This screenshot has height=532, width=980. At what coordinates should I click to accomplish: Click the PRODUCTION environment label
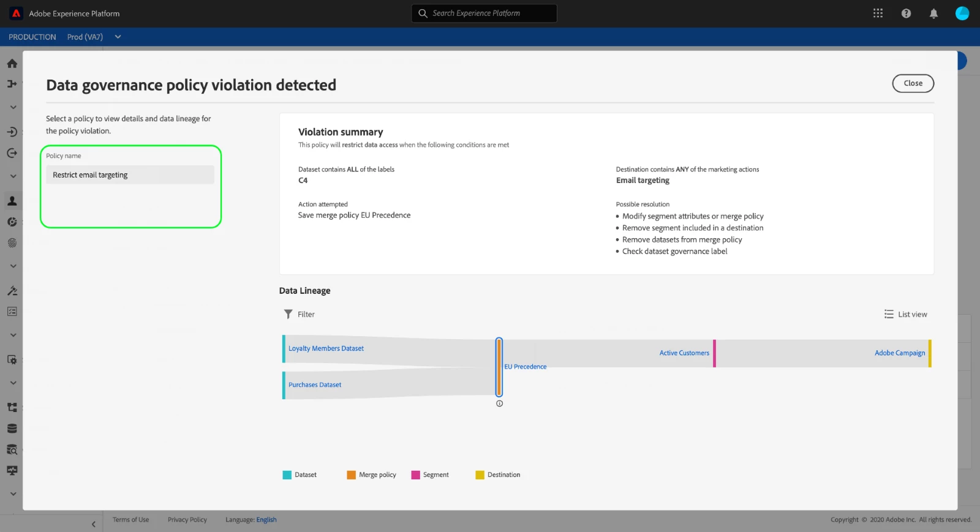click(32, 37)
